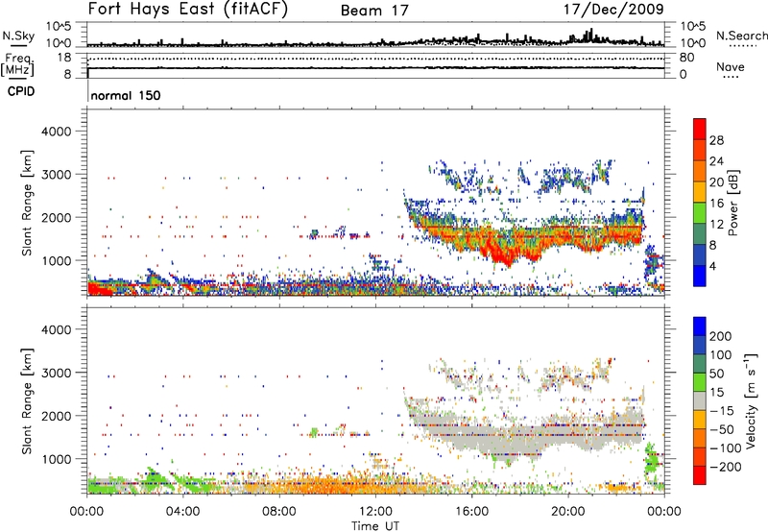Pick the red above-28 dB power swatch
Viewport: 768px width, 532px height.
(700, 130)
